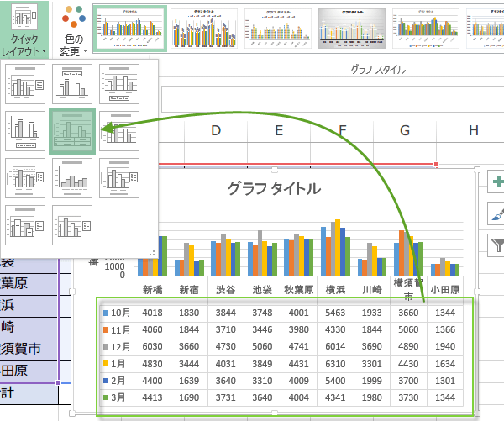Select column G header
504x421 pixels.
(x=405, y=130)
